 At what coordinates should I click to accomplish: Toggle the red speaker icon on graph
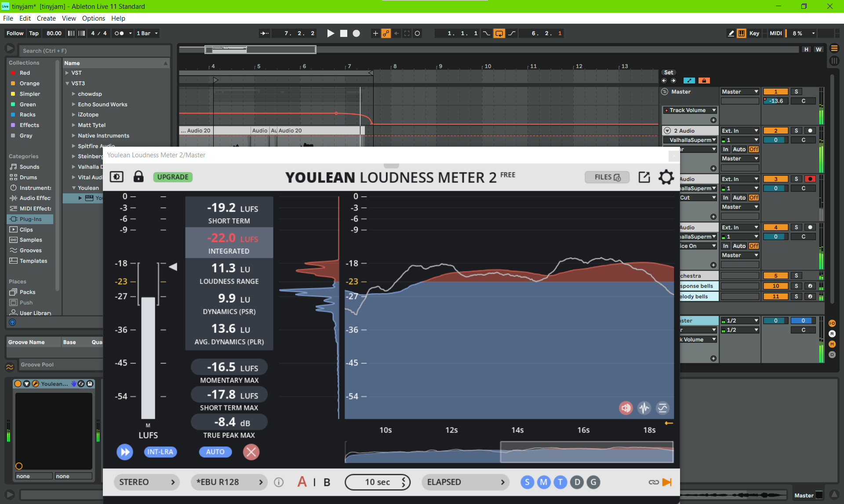pos(626,408)
